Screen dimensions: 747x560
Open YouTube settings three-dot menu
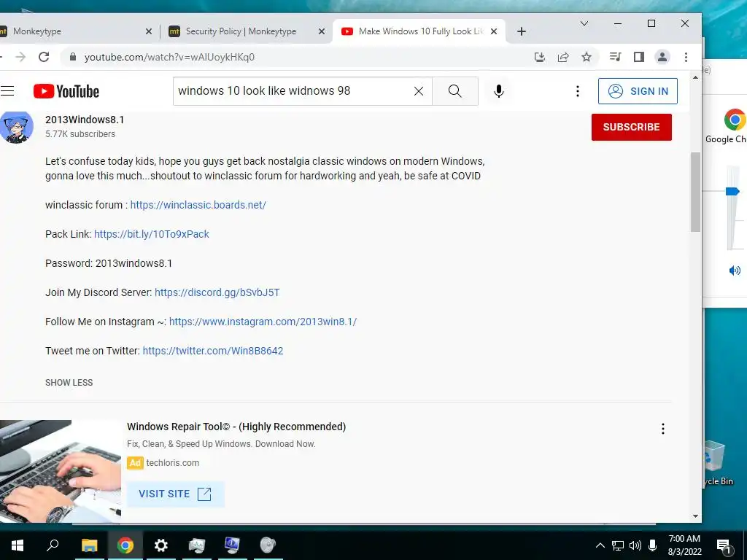coord(578,91)
